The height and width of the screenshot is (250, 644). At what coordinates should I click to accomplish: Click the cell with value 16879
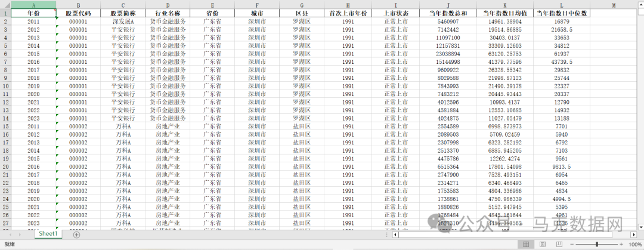tap(562, 21)
